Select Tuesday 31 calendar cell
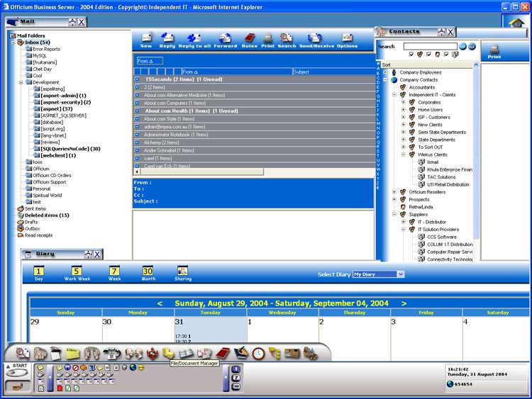This screenshot has width=532, height=399. (x=211, y=330)
